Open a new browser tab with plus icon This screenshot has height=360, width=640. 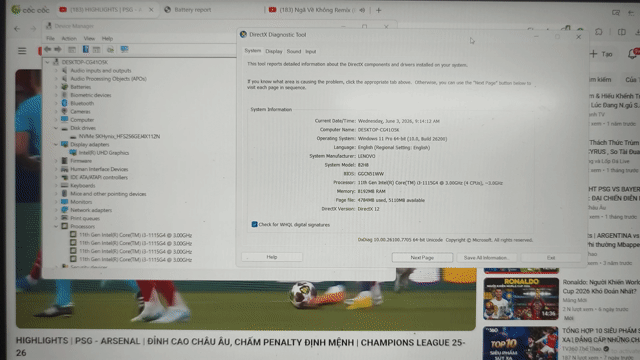point(378,10)
